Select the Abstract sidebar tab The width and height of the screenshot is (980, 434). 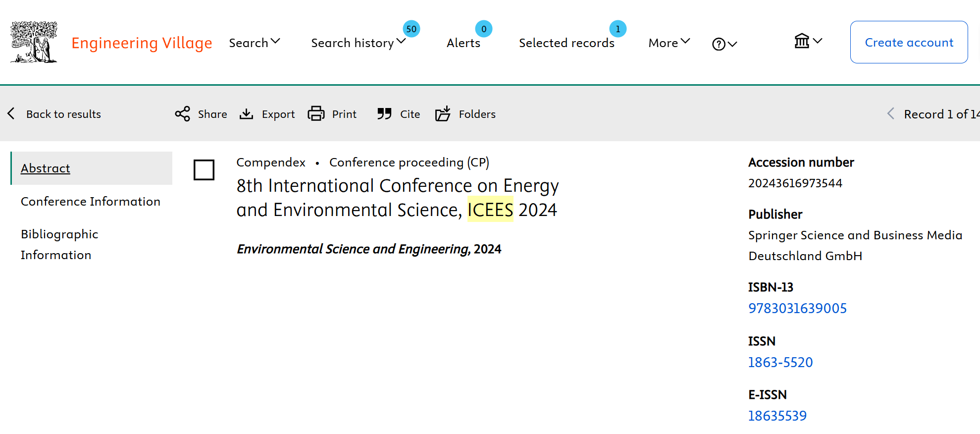pyautogui.click(x=92, y=168)
